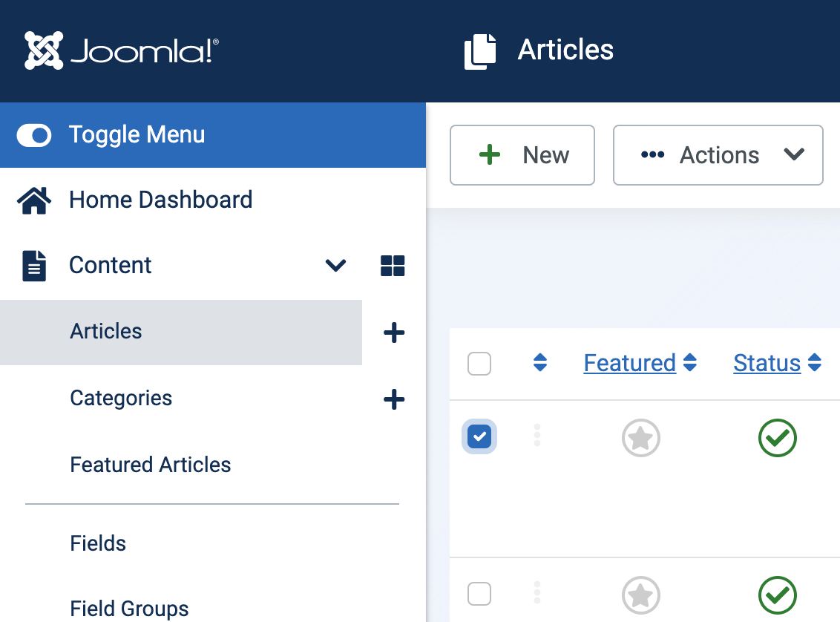The width and height of the screenshot is (840, 622).
Task: Collapse the Content menu chevron
Action: click(x=335, y=266)
